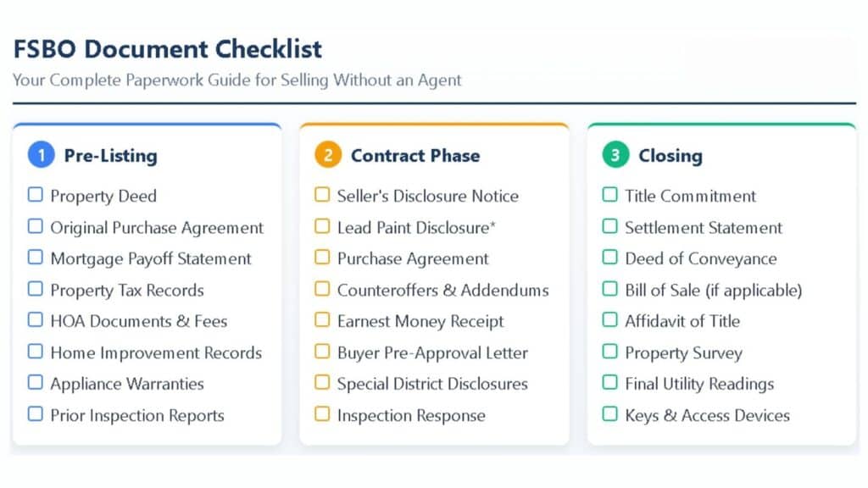Mark Buyer Pre-Approval Letter as complete
The height and width of the screenshot is (488, 868).
322,352
